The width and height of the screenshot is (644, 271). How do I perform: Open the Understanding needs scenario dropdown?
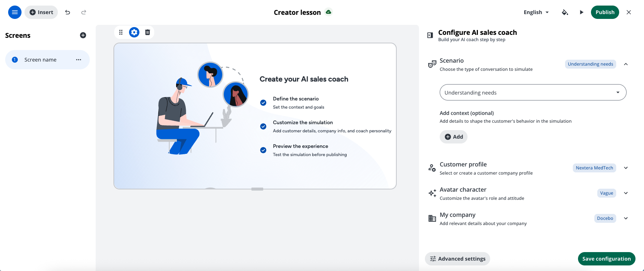coord(533,92)
